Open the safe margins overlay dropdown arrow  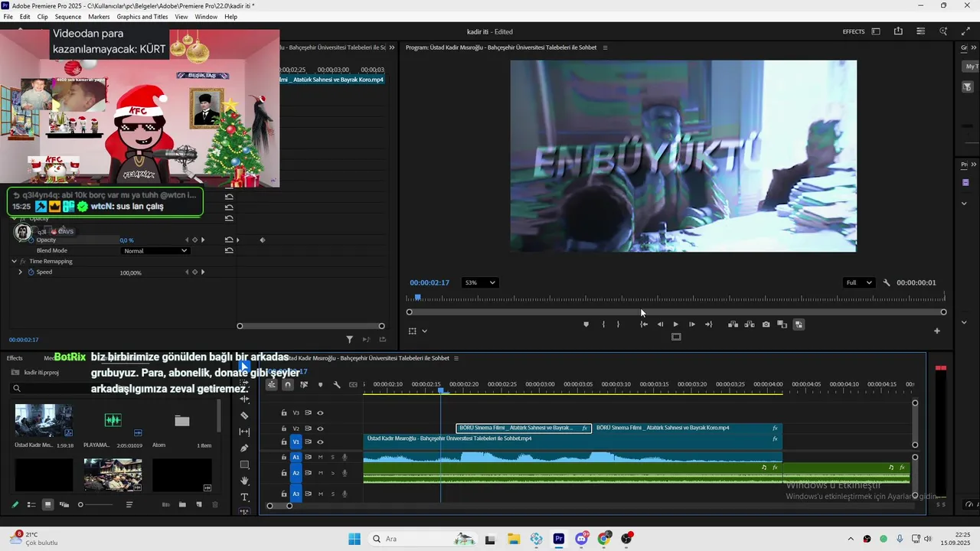coord(424,331)
